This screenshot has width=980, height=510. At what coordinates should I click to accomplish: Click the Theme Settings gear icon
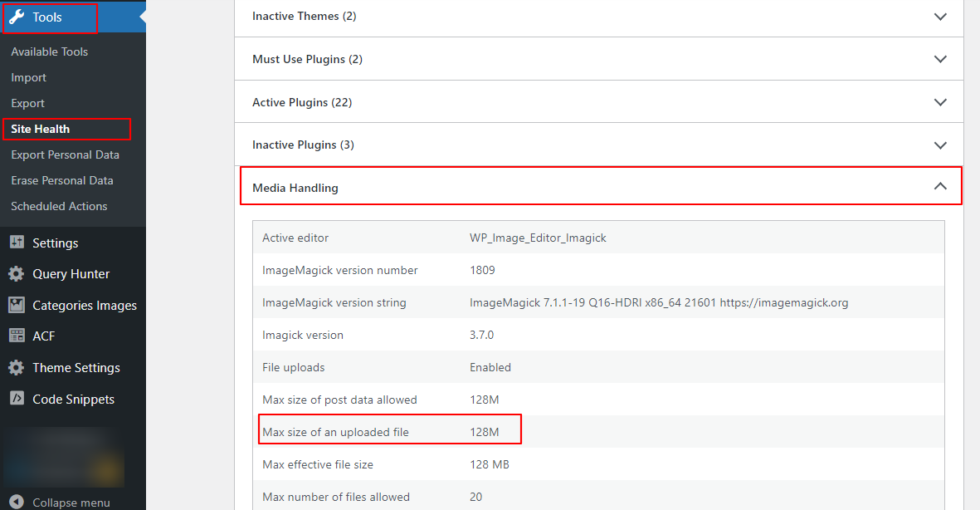tap(17, 367)
